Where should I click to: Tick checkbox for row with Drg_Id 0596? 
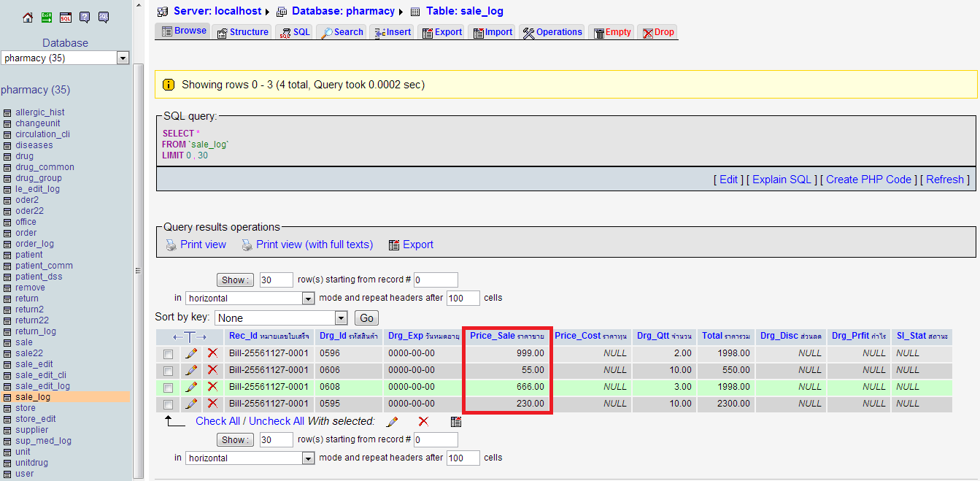point(169,354)
